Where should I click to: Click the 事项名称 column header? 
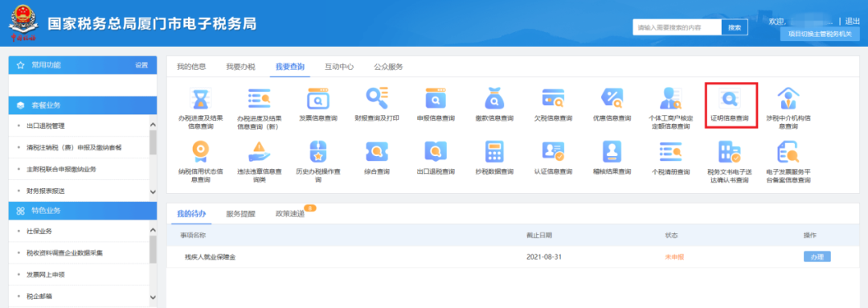point(193,235)
